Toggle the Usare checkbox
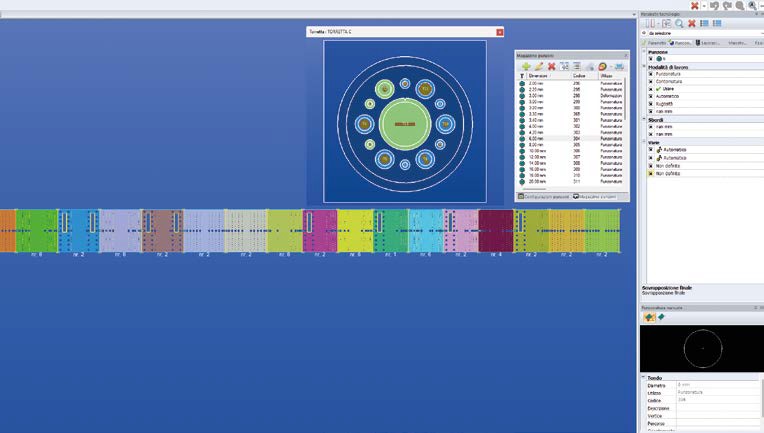The width and height of the screenshot is (764, 433). point(650,89)
